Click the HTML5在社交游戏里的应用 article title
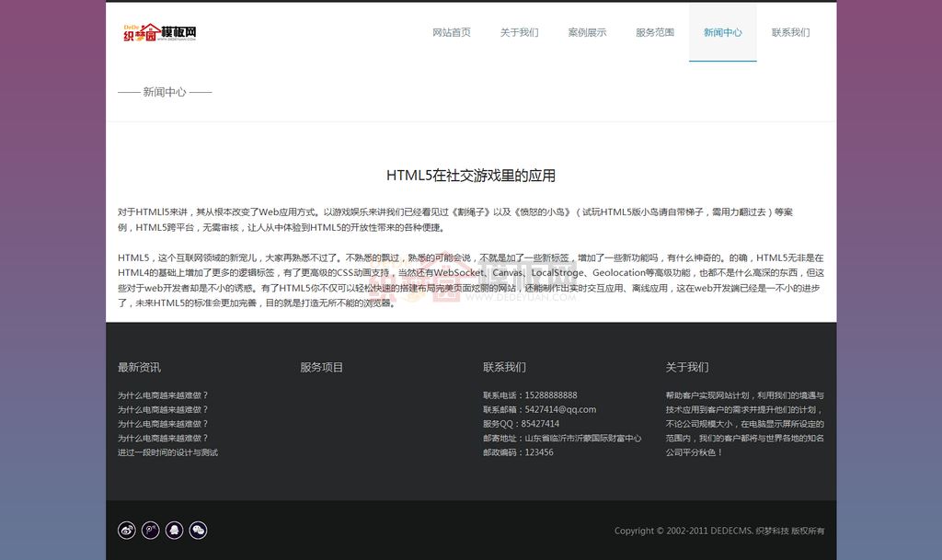The image size is (942, 560). pyautogui.click(x=470, y=176)
